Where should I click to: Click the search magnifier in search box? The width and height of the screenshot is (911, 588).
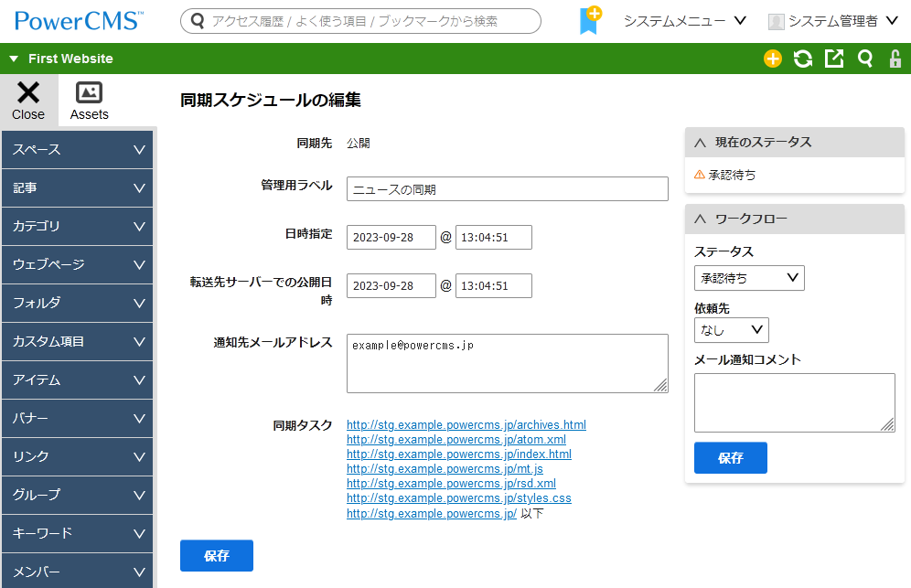coord(198,21)
